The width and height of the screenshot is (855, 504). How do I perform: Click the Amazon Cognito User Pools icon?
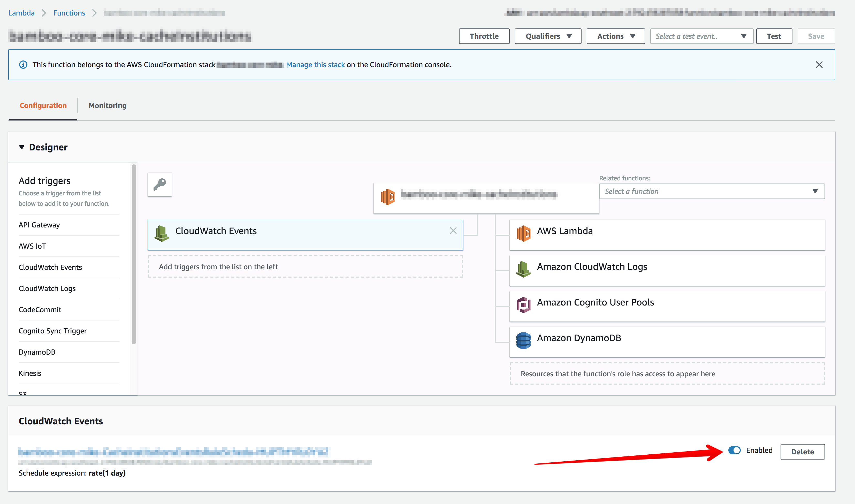point(523,305)
